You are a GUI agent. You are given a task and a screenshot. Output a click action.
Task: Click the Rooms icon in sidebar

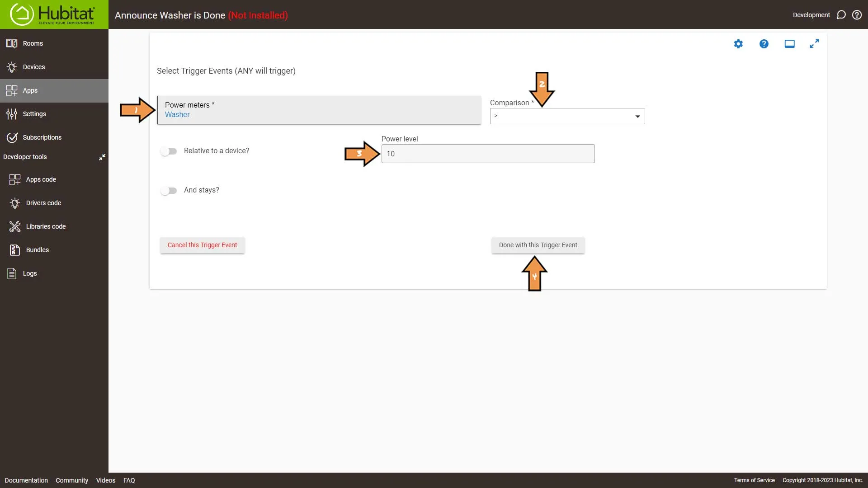11,43
